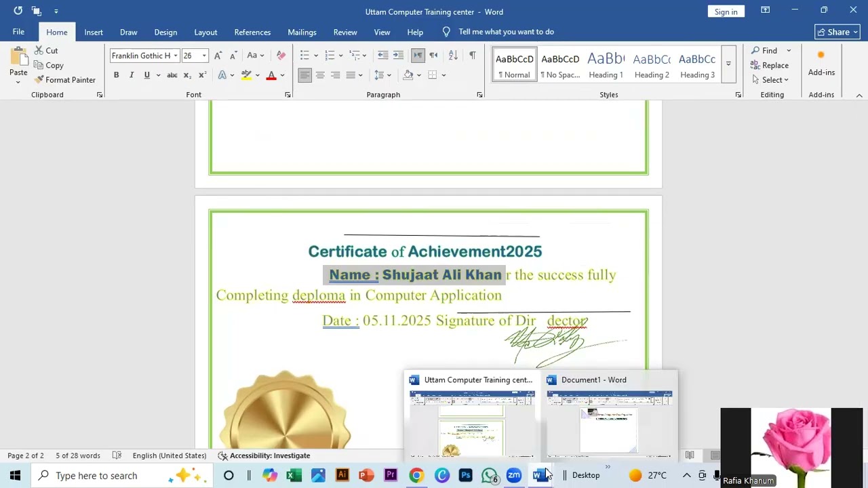Apply red font color
Screen dimensions: 868x488
271,75
